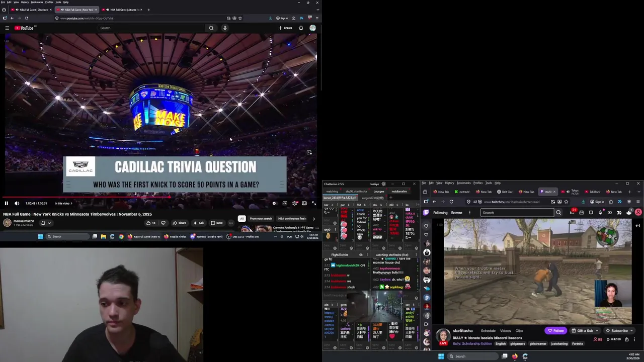Show more suggestion chips with right arrow
The width and height of the screenshot is (644, 362).
[314, 219]
